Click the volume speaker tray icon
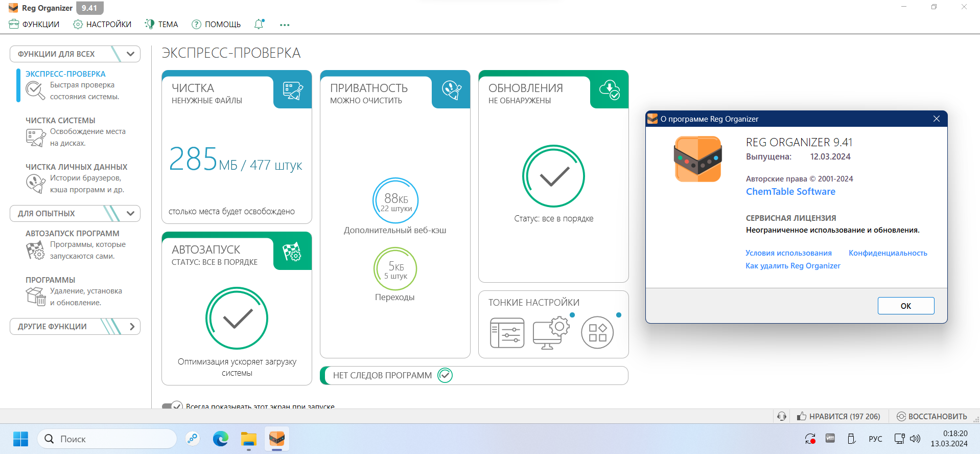This screenshot has height=454, width=980. point(915,439)
